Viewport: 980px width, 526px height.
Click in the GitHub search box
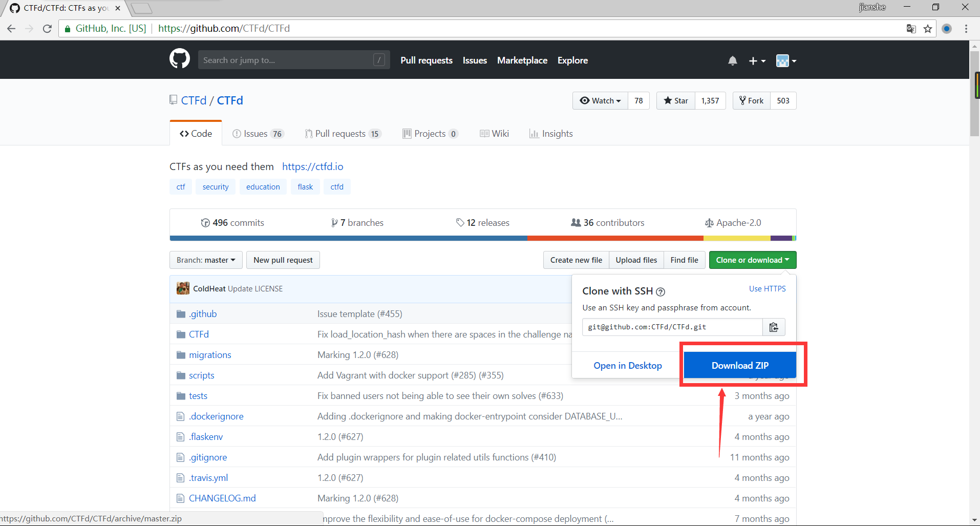point(294,60)
